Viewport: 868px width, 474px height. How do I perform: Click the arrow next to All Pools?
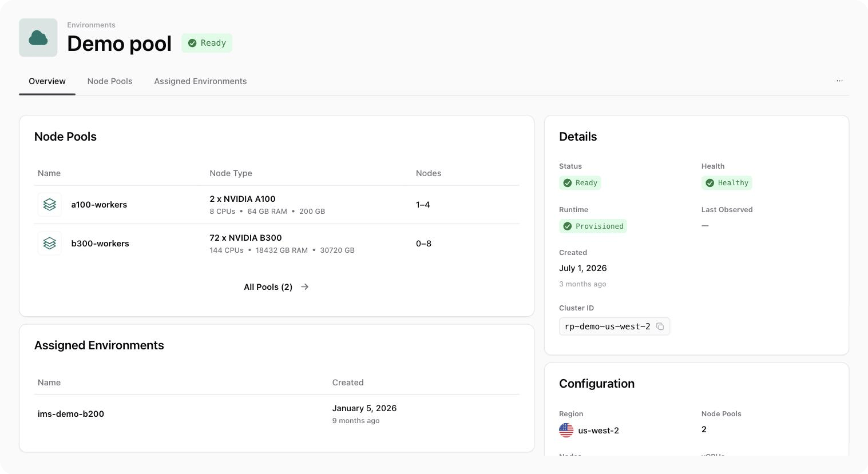point(305,287)
